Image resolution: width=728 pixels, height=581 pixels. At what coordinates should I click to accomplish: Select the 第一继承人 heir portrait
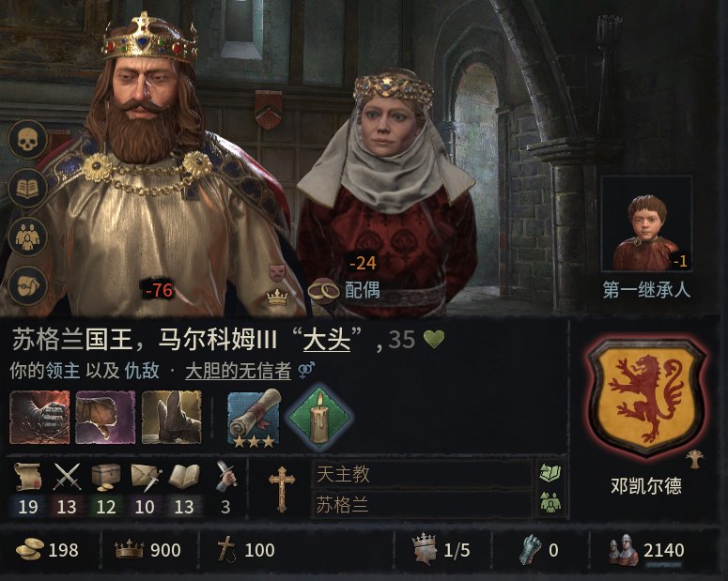[646, 223]
